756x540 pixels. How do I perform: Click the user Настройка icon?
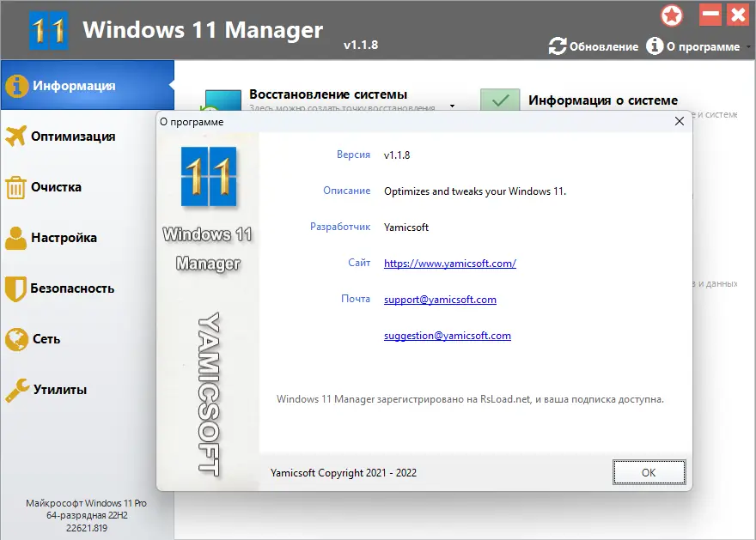point(16,238)
